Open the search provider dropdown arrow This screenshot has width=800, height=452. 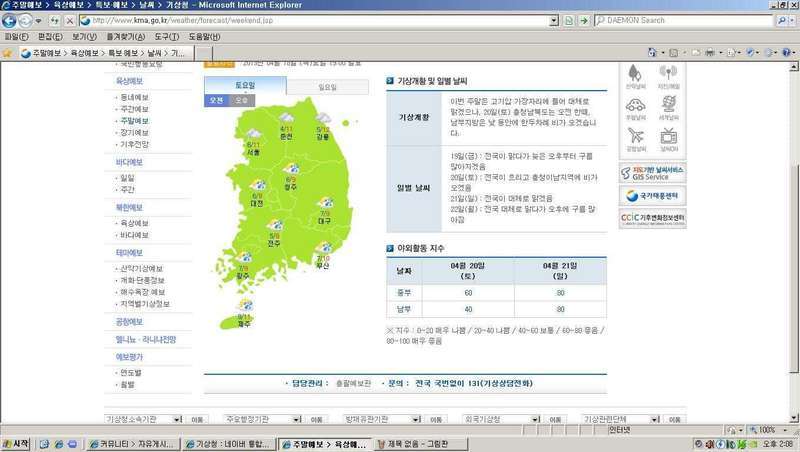[x=792, y=20]
